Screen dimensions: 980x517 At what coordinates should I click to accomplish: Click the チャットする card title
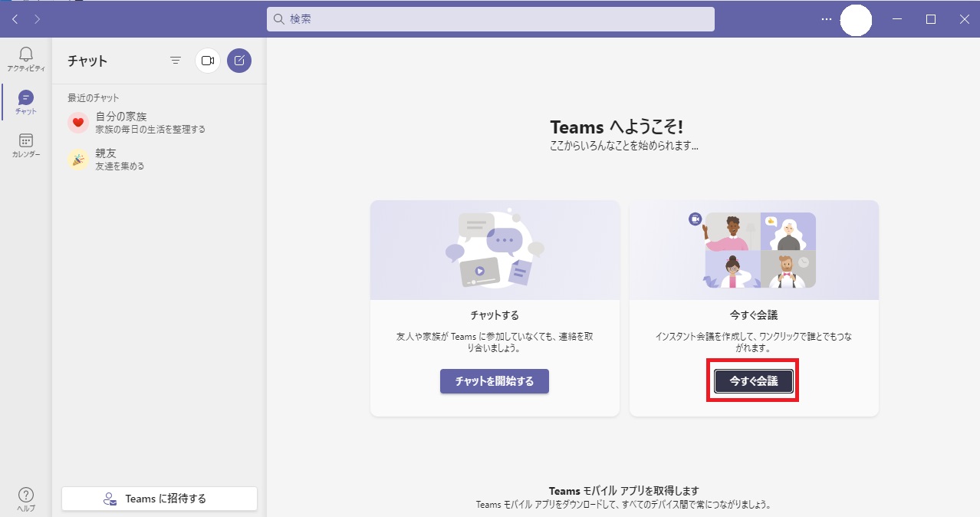[495, 315]
